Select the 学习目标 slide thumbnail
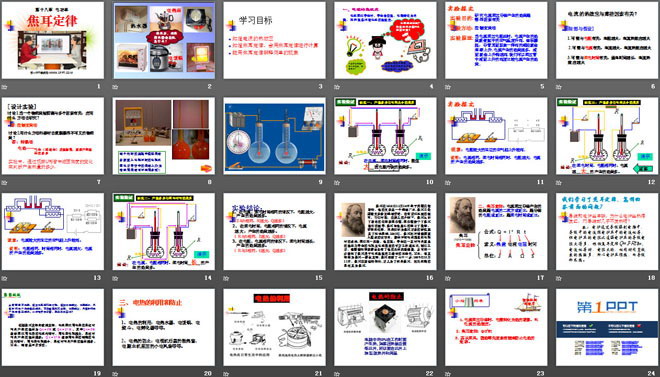Image resolution: width=660 pixels, height=377 pixels. coord(274,40)
